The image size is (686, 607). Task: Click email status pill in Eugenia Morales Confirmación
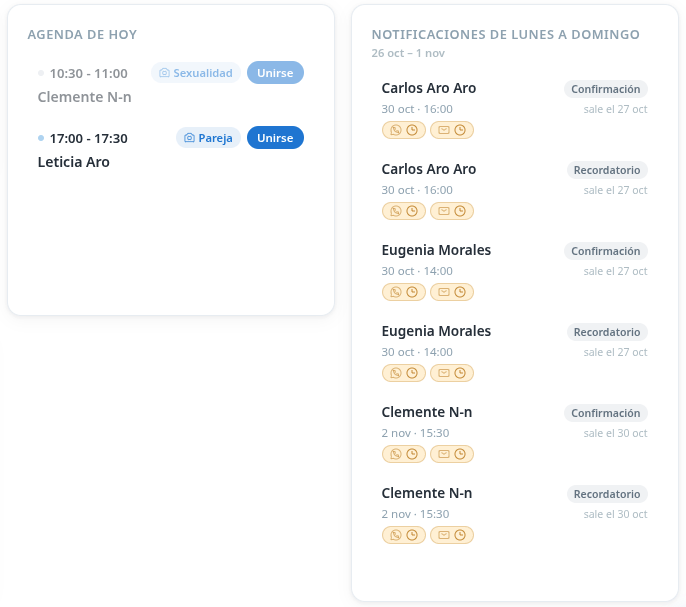[452, 292]
